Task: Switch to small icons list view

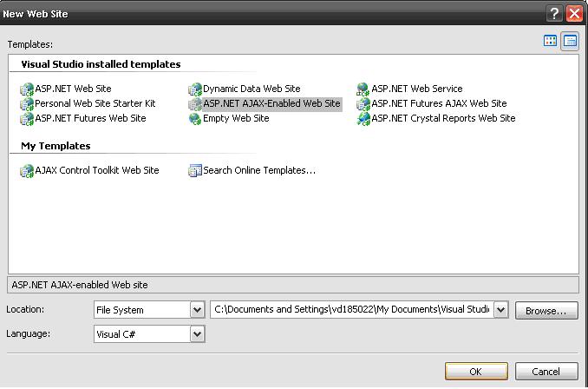Action: (x=570, y=41)
